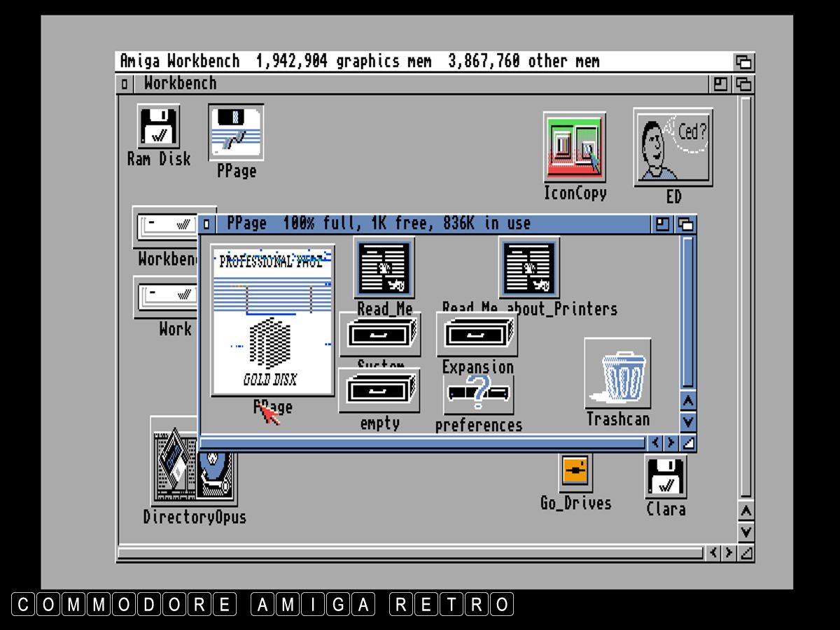Click Workbench window's scroll up arrow
The image size is (840, 630).
click(x=746, y=511)
